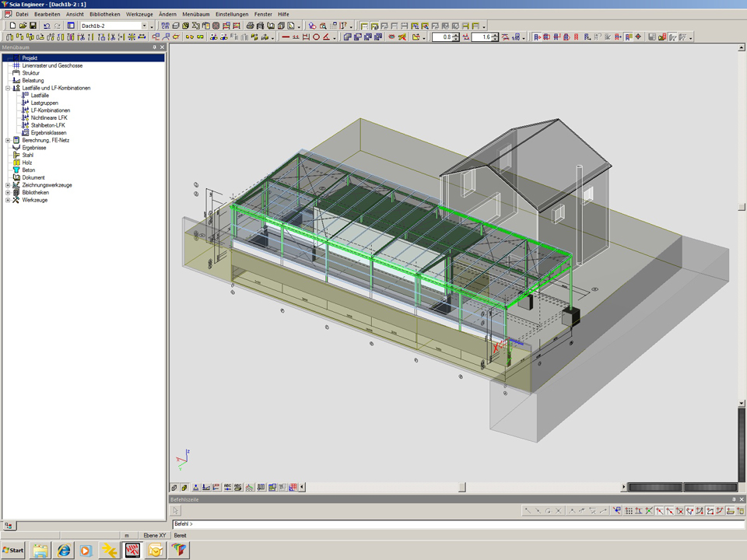Click Ebene XY in status bar
The image size is (747, 560).
[x=155, y=536]
